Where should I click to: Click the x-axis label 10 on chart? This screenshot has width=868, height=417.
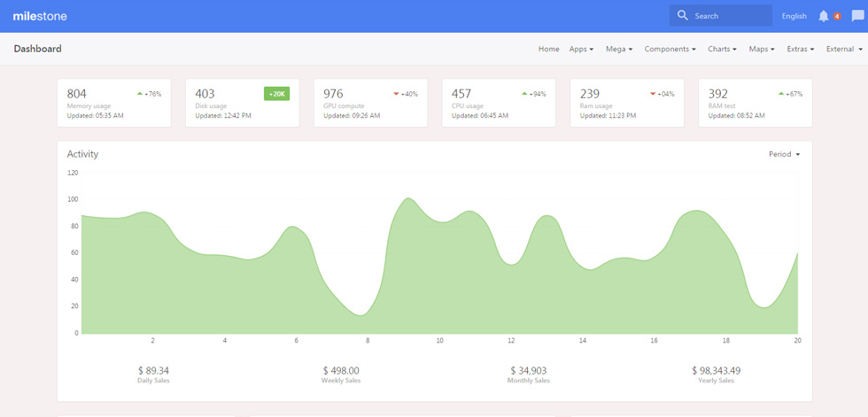coord(439,341)
